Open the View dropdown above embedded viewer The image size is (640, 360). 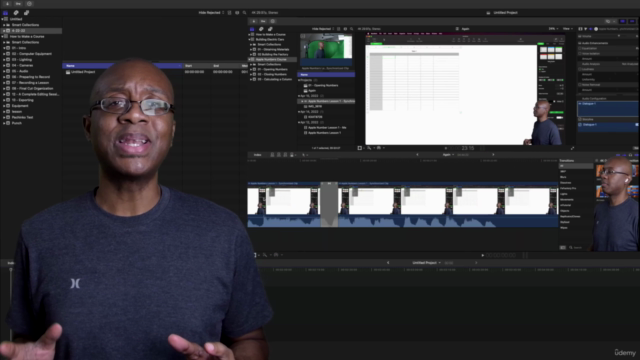(567, 29)
